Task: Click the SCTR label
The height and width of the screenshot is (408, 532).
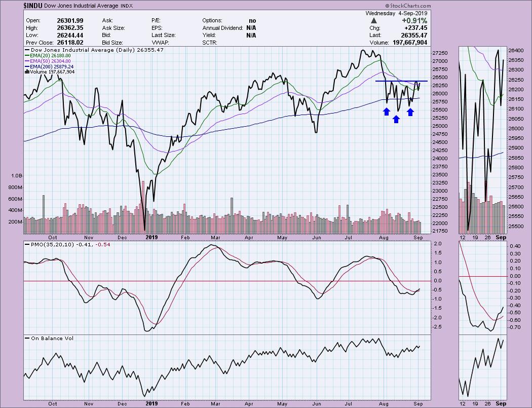Action: point(210,43)
